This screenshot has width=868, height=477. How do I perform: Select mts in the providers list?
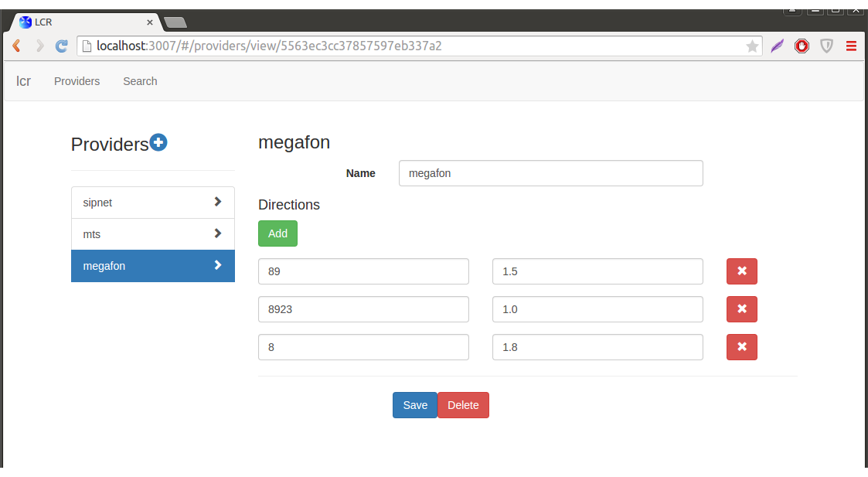point(153,234)
